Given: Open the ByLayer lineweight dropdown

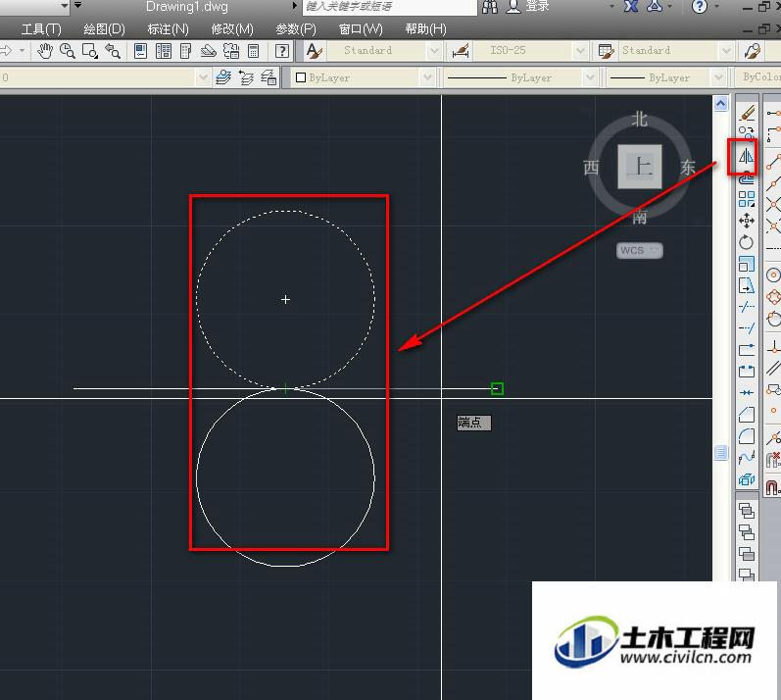Looking at the screenshot, I should (x=717, y=77).
